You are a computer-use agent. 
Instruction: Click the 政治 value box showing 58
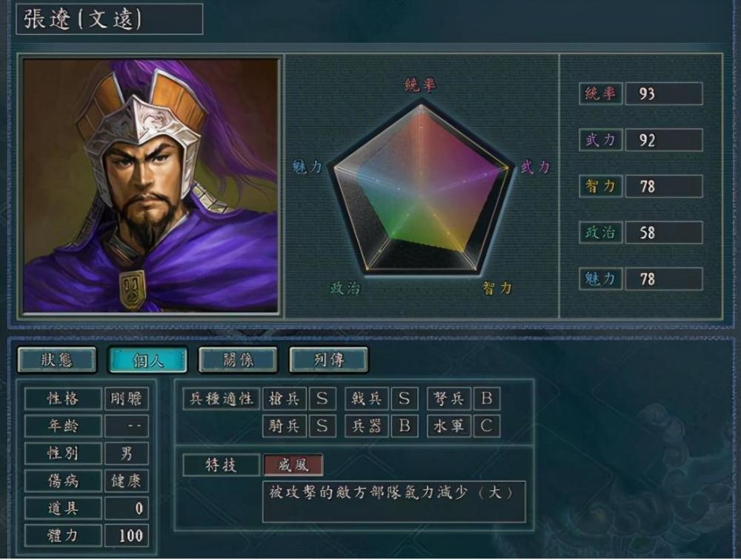pos(663,233)
